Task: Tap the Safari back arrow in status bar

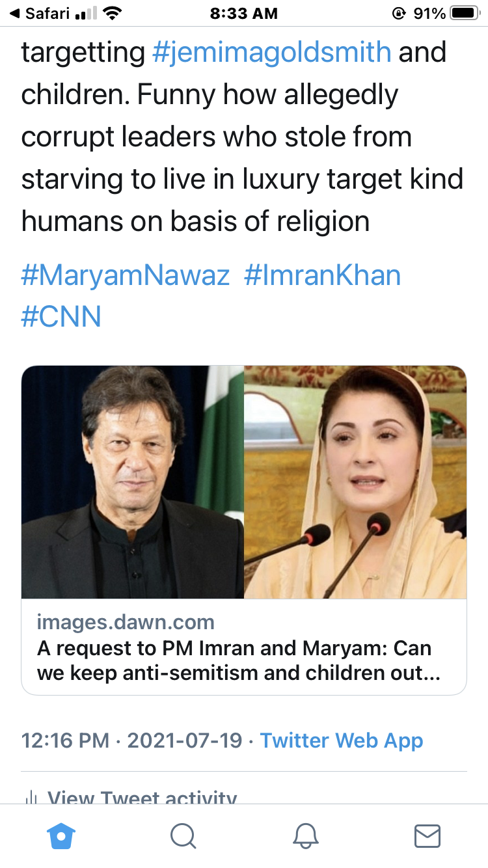Action: pos(14,13)
